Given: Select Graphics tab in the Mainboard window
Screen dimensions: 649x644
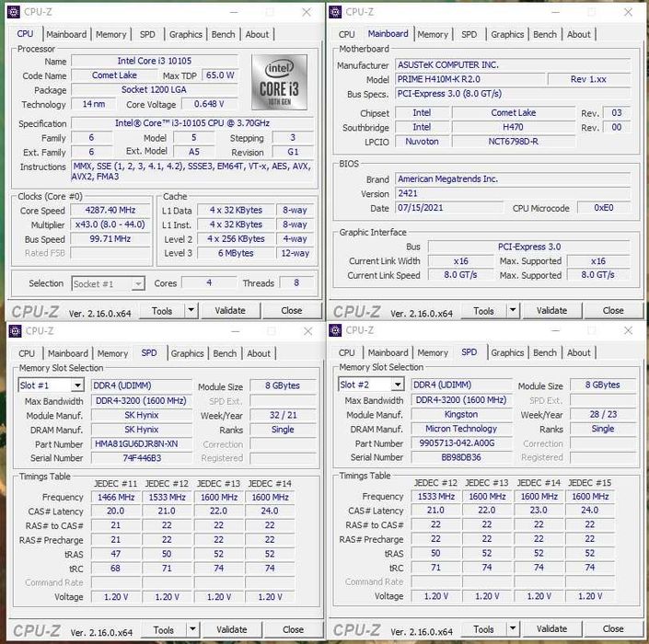Looking at the screenshot, I should [x=507, y=34].
